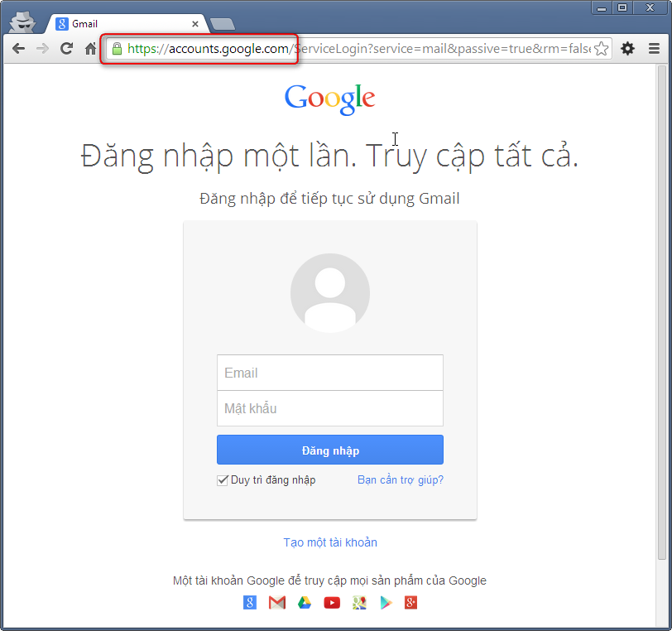This screenshot has height=631, width=672.
Task: Go to the home page icon
Action: (x=90, y=49)
